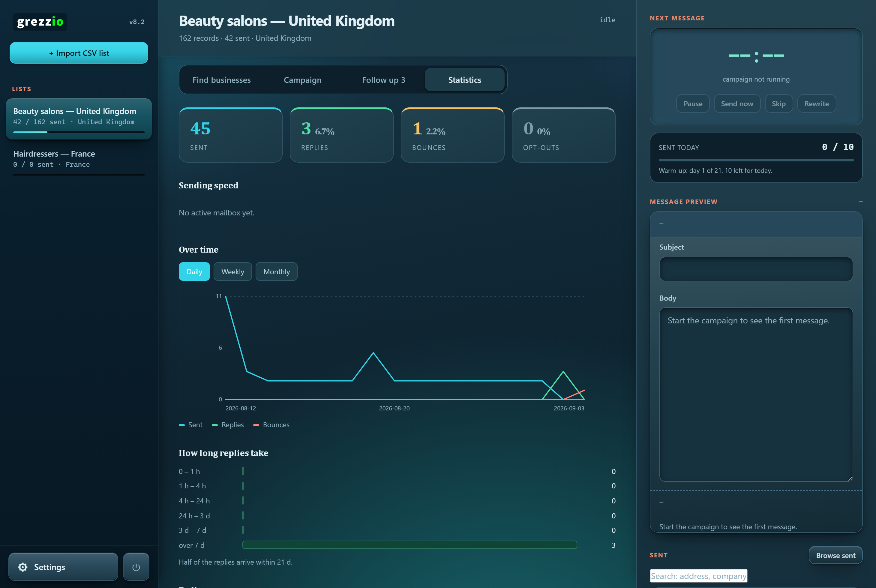Click the grezzio logo
This screenshot has width=876, height=588.
(40, 22)
